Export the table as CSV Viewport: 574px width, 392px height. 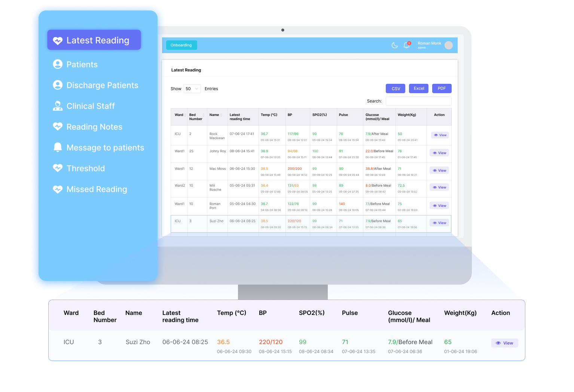[x=396, y=89]
